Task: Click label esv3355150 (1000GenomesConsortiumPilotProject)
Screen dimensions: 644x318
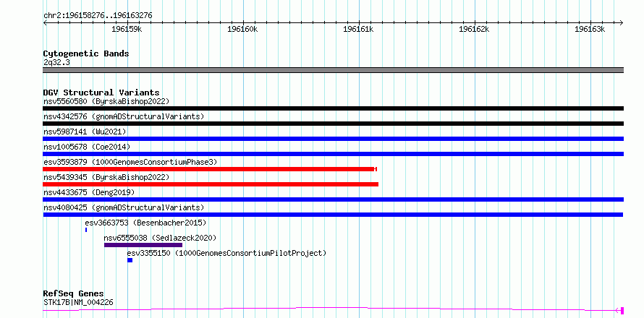Action: coord(226,253)
